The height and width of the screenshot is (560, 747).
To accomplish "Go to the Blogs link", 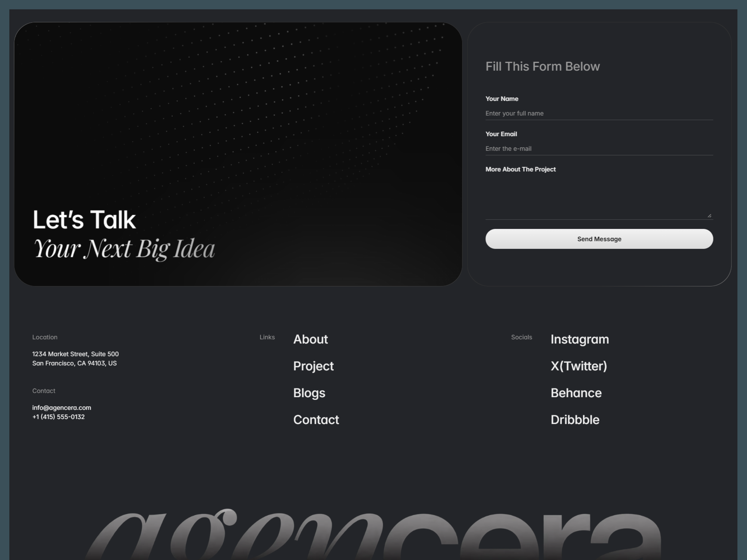I will tap(309, 393).
